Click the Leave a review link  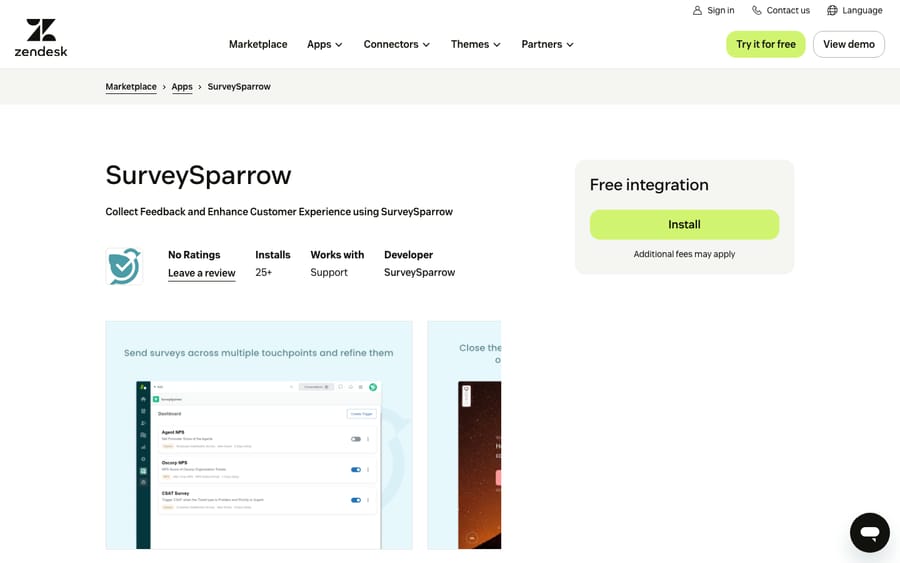click(201, 273)
